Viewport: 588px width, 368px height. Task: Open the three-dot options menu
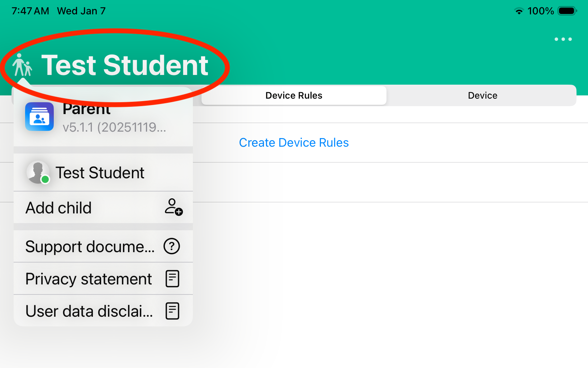pos(563,39)
